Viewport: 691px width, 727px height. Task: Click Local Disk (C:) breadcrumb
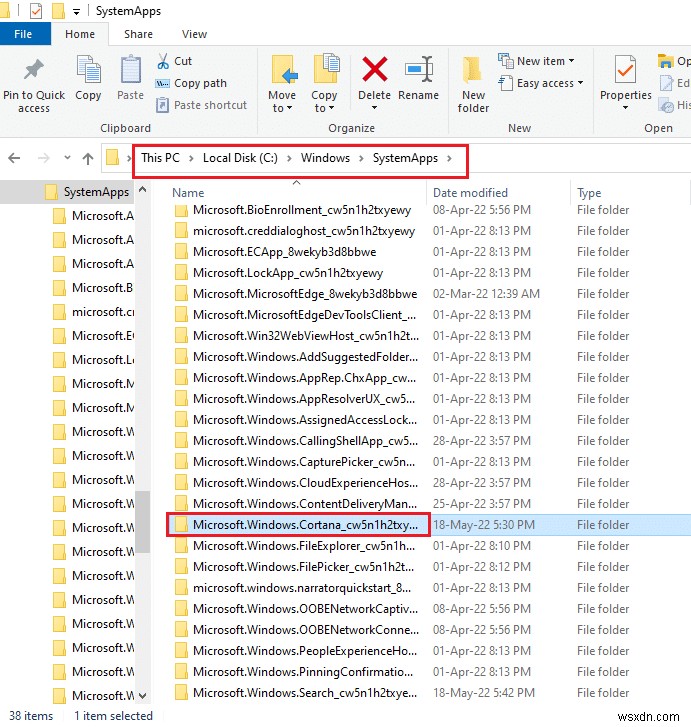pos(240,158)
